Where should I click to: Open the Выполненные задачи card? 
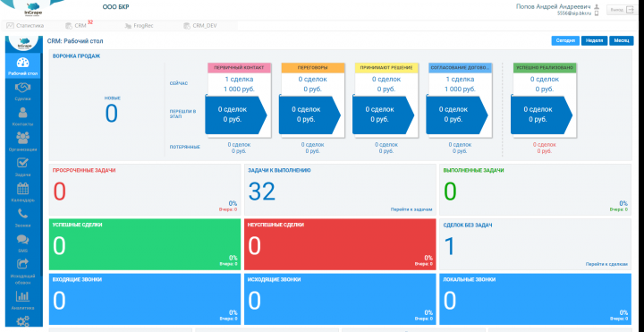coord(535,190)
